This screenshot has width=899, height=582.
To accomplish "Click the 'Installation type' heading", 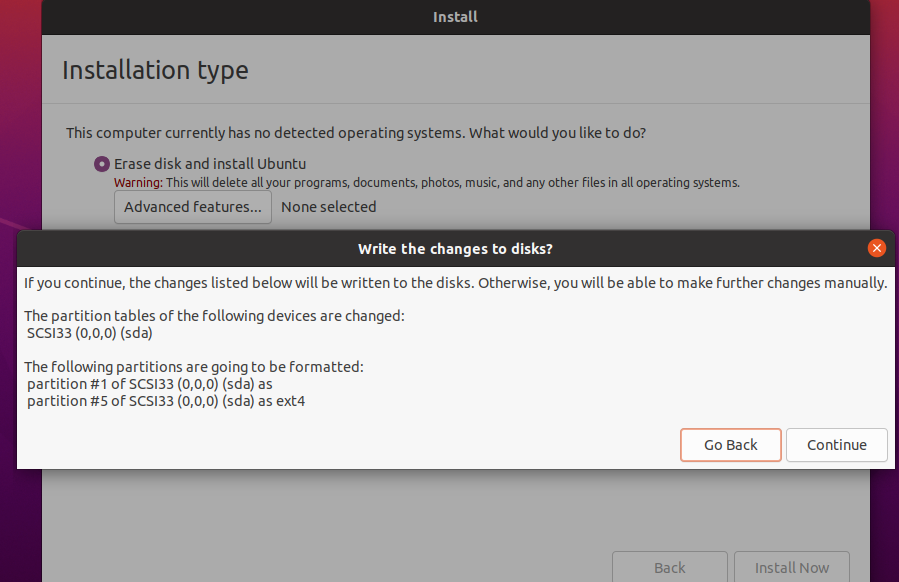I will [155, 71].
